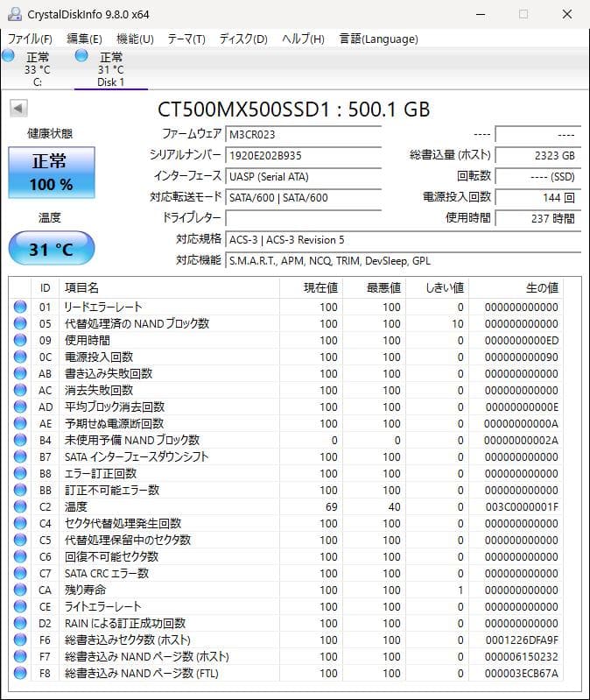The width and height of the screenshot is (590, 700).
Task: Open the ディスク(D) menu
Action: (x=243, y=39)
